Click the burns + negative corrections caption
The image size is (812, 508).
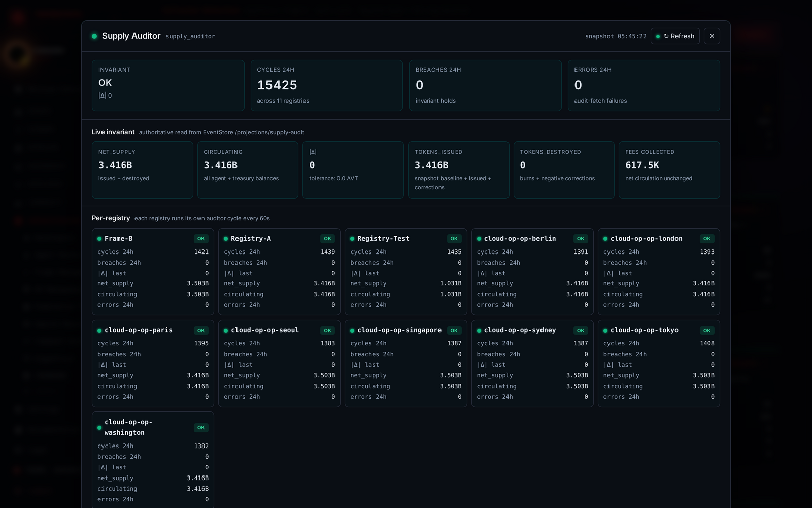click(x=557, y=179)
